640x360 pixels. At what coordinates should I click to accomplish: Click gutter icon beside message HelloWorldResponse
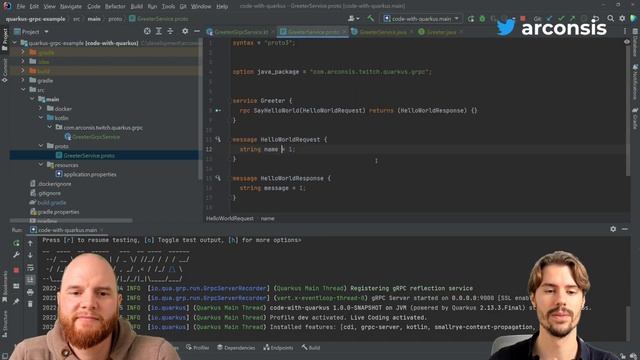pos(218,178)
